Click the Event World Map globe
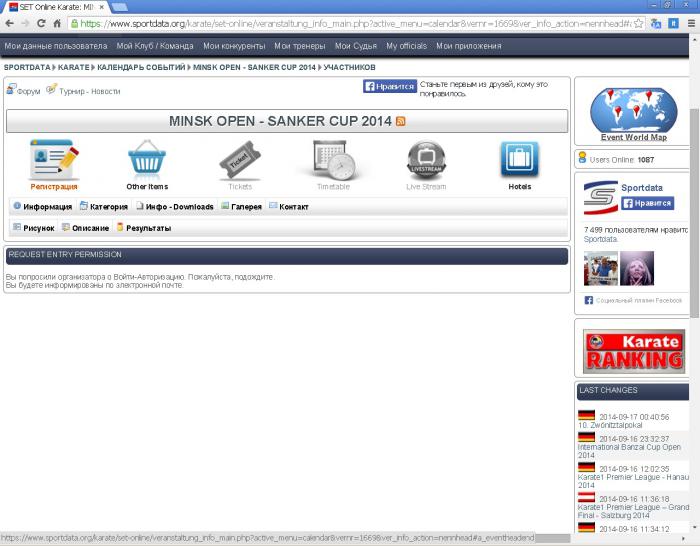700x546 pixels. point(633,110)
